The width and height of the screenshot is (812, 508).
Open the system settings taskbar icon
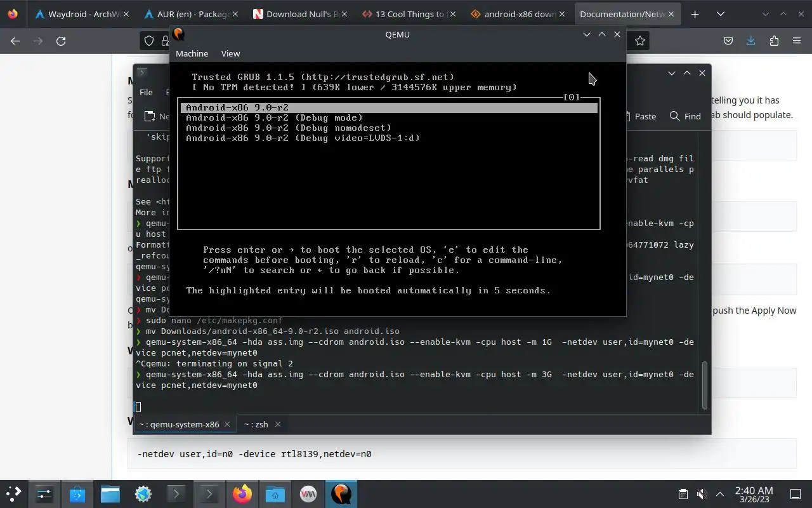44,493
